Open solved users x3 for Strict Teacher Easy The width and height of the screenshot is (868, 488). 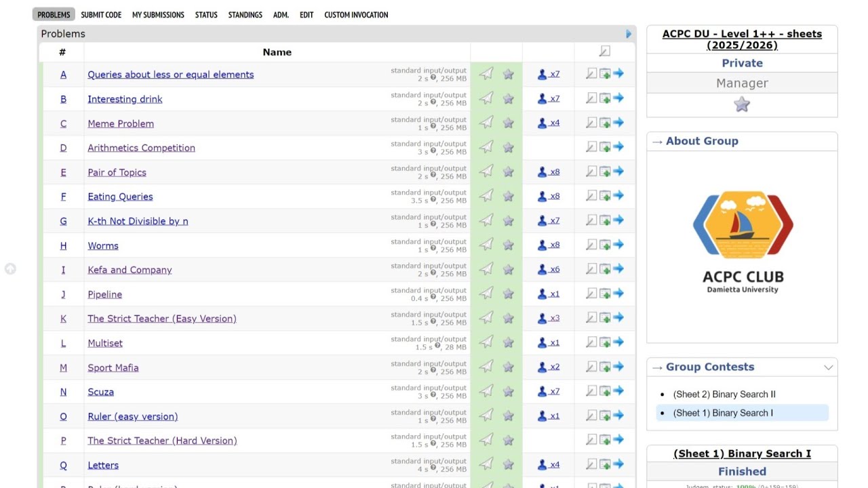549,318
